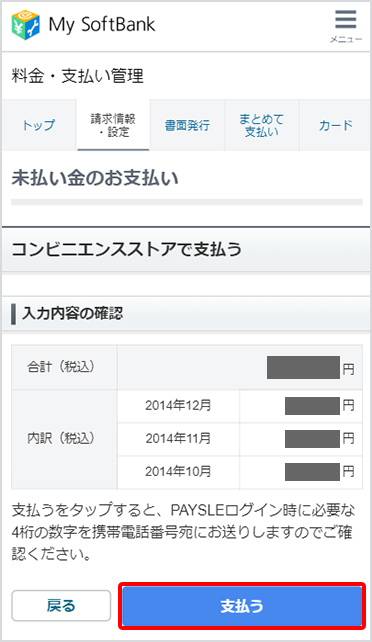Go to the まとめて支払い tab
This screenshot has width=372, height=642.
click(262, 125)
